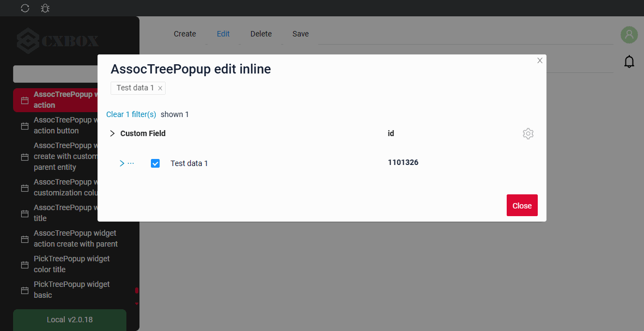The width and height of the screenshot is (644, 331).
Task: Click the red Close button
Action: pyautogui.click(x=522, y=205)
